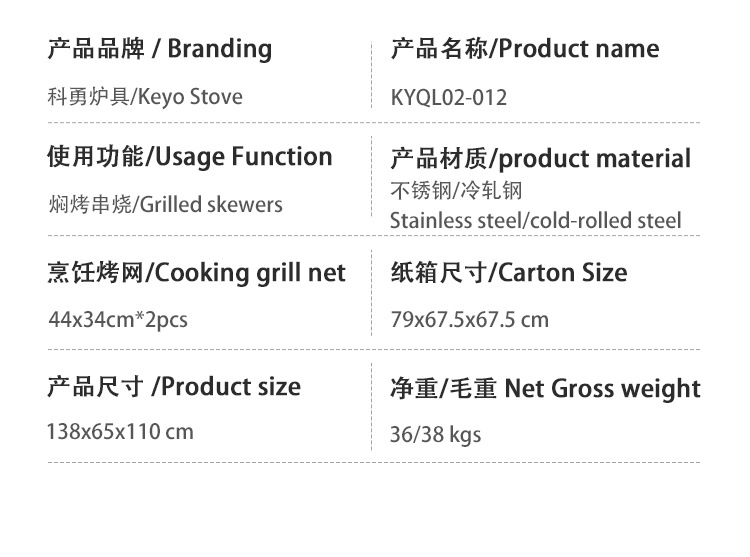Click the Keyo Stove brand name
The height and width of the screenshot is (557, 750).
tap(189, 97)
